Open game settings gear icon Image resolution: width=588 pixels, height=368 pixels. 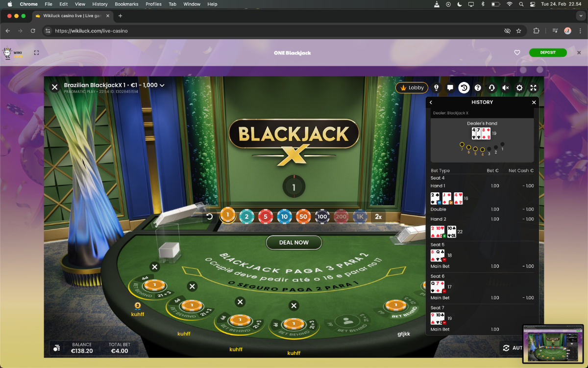pyautogui.click(x=519, y=88)
